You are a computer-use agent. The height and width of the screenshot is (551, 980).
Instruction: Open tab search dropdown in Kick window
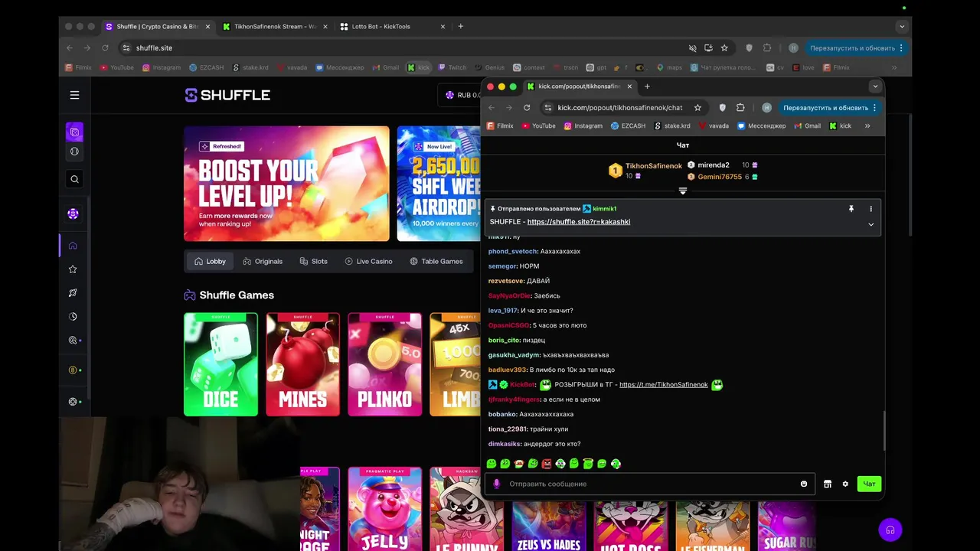tap(875, 86)
